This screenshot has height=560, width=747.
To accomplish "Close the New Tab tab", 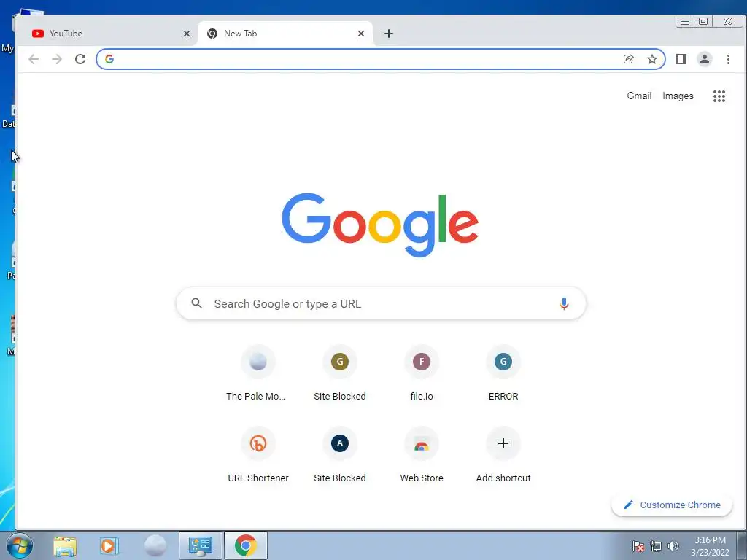I will [361, 34].
